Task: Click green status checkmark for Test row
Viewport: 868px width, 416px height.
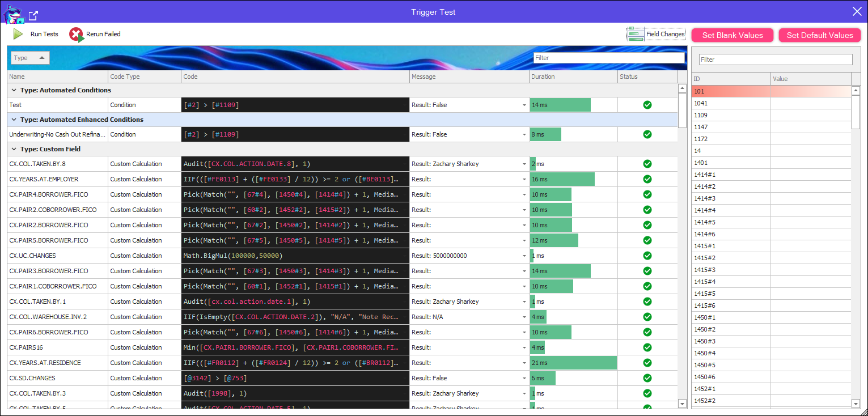Action: coord(647,105)
